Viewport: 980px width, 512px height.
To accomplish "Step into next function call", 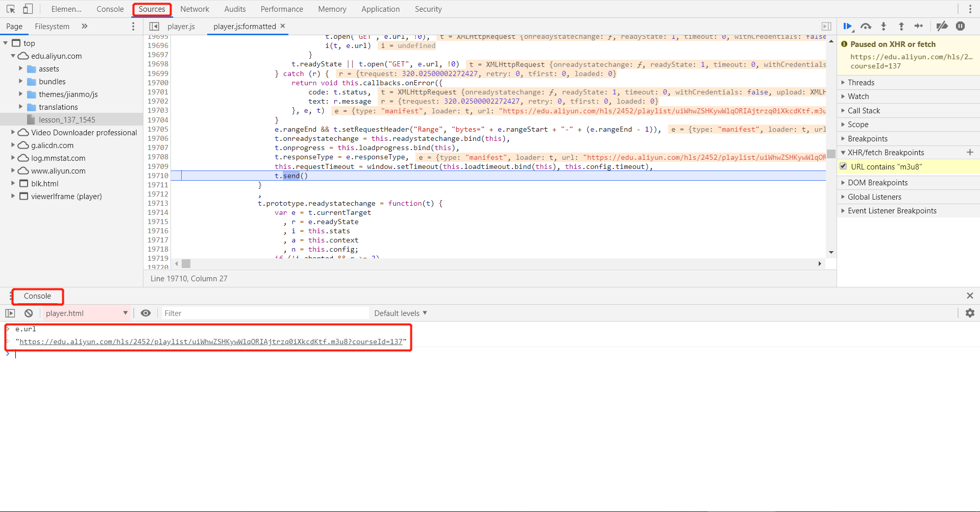I will [884, 26].
